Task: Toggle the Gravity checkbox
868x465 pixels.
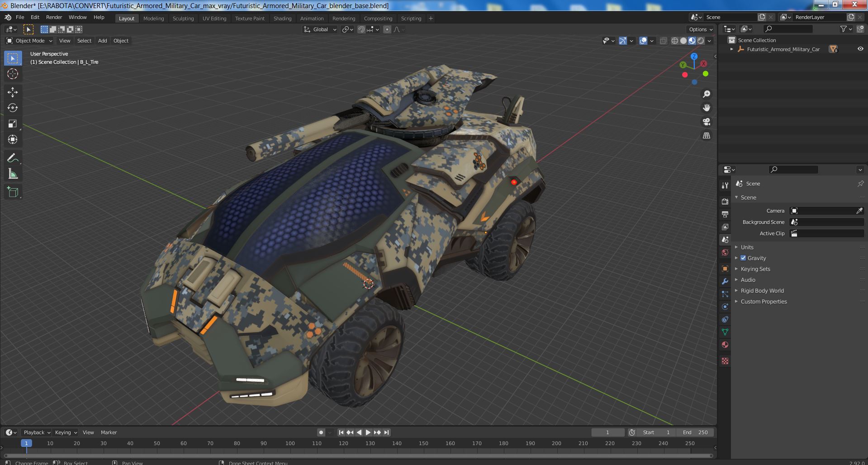Action: [x=743, y=258]
